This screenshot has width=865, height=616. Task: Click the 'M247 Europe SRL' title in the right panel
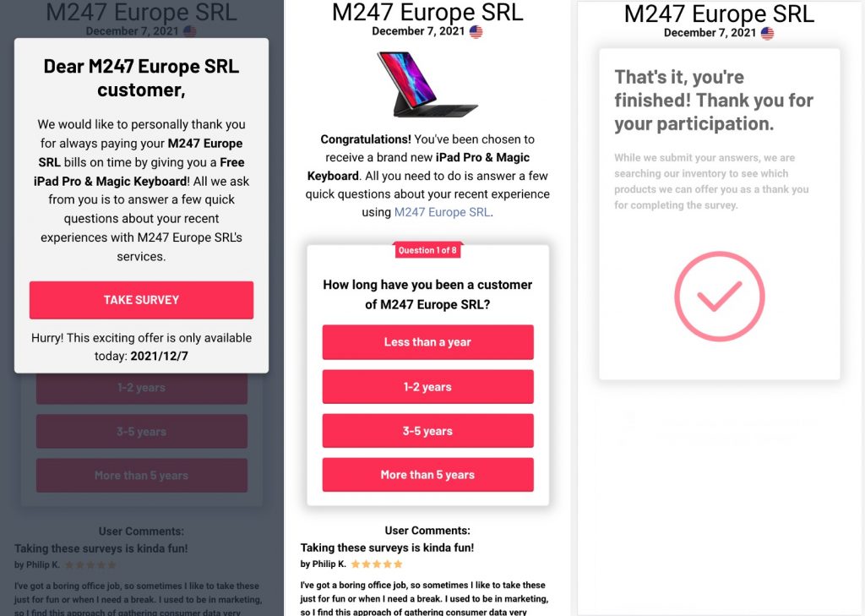click(719, 14)
